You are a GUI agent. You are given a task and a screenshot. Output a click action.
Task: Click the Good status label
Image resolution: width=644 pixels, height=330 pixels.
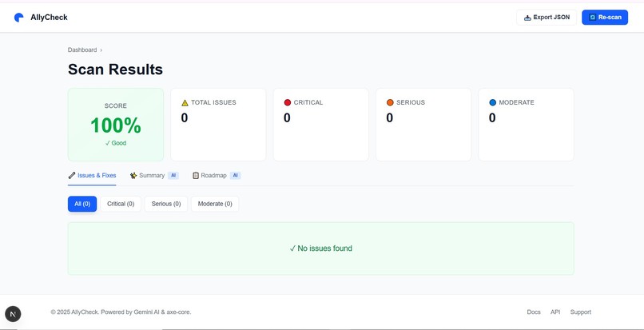pyautogui.click(x=116, y=143)
